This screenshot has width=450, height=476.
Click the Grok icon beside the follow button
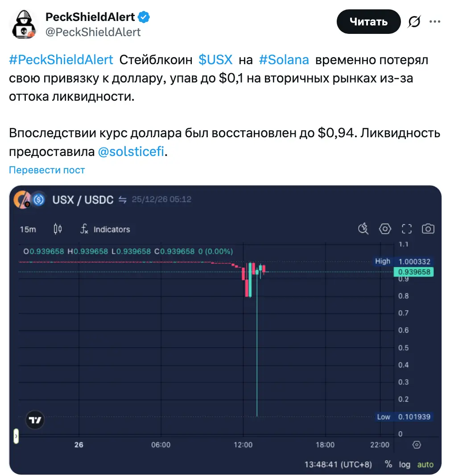coord(414,21)
